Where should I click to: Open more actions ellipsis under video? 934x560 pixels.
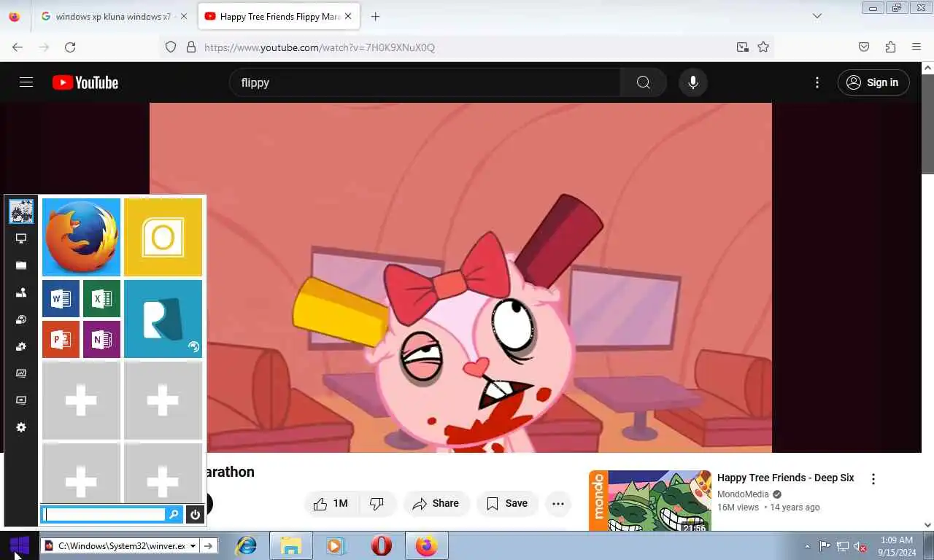tap(558, 503)
